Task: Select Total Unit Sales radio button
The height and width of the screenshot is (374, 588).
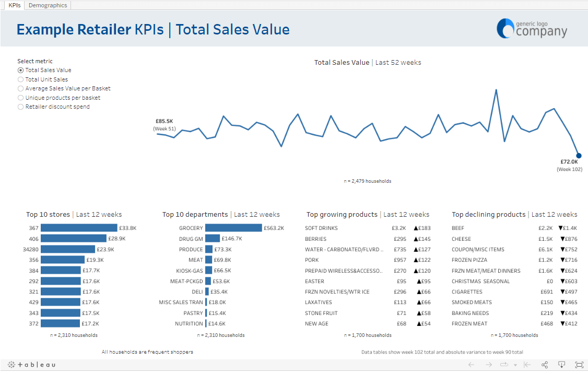Action: pyautogui.click(x=20, y=79)
